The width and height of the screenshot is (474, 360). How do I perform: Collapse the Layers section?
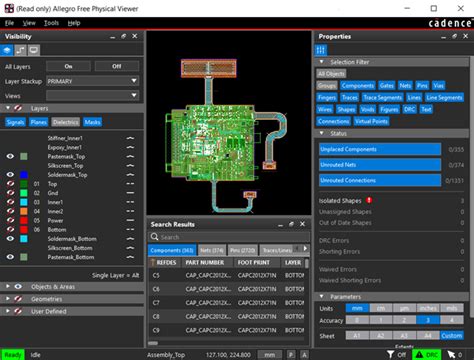tap(8, 108)
